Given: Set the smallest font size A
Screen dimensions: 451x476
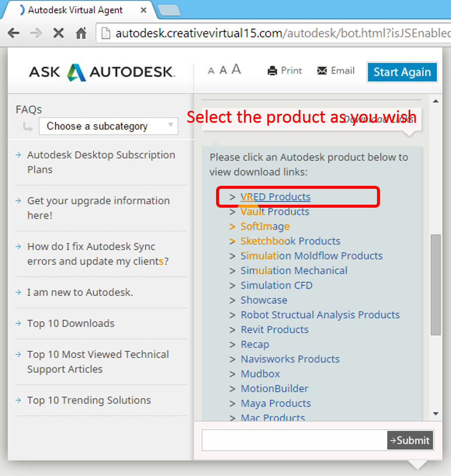Looking at the screenshot, I should [x=211, y=71].
